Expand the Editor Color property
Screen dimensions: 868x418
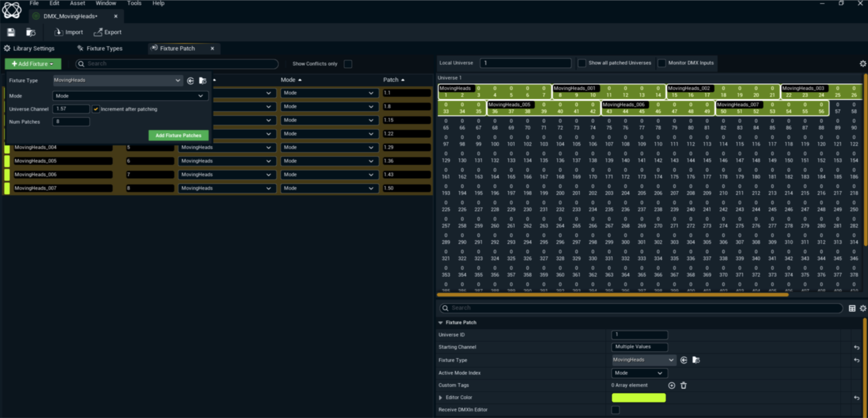pyautogui.click(x=441, y=397)
